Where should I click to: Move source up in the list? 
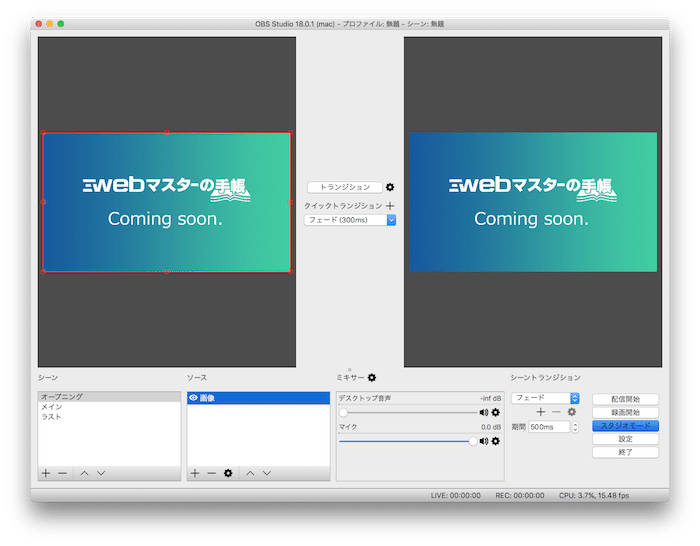pos(250,473)
